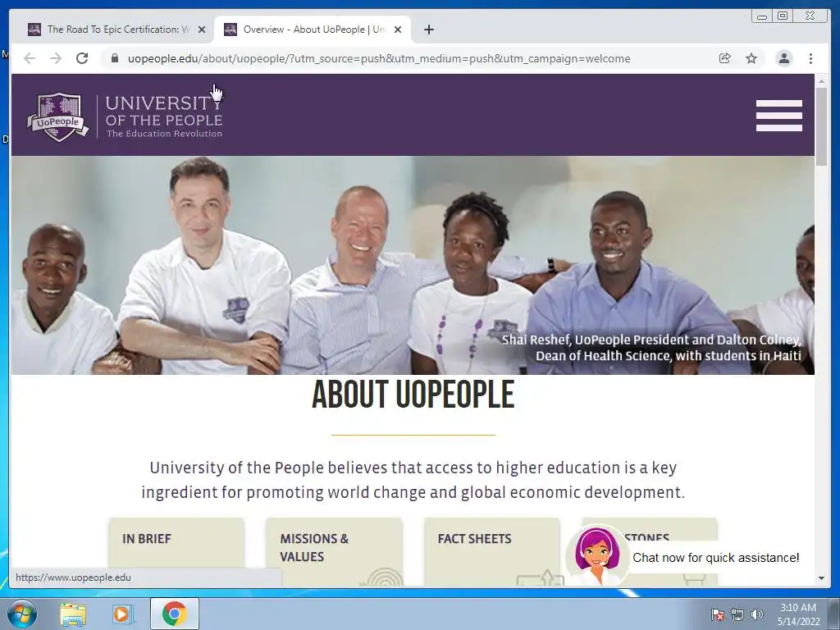Click the UoPeople shield logo
840x630 pixels.
[58, 116]
